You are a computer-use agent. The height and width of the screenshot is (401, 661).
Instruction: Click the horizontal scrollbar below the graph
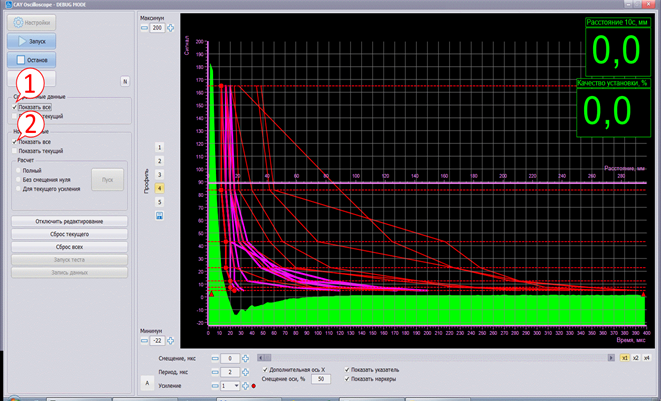coord(430,356)
